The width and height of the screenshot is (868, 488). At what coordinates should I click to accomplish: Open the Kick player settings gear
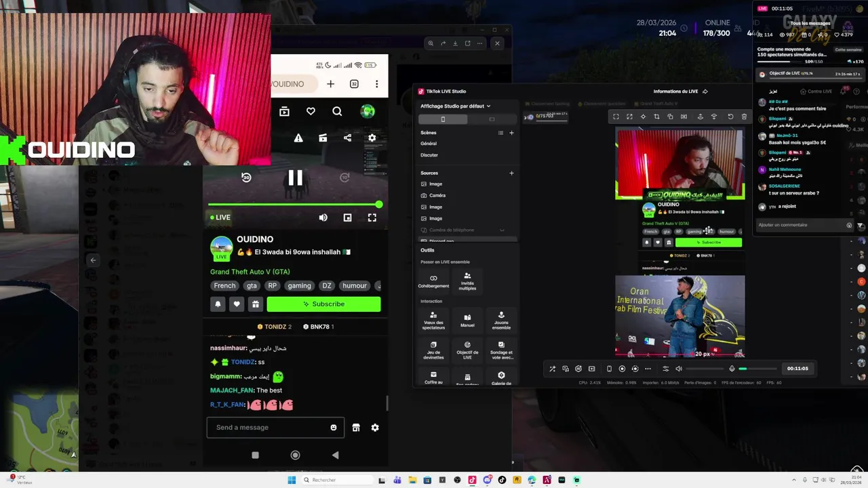(372, 138)
